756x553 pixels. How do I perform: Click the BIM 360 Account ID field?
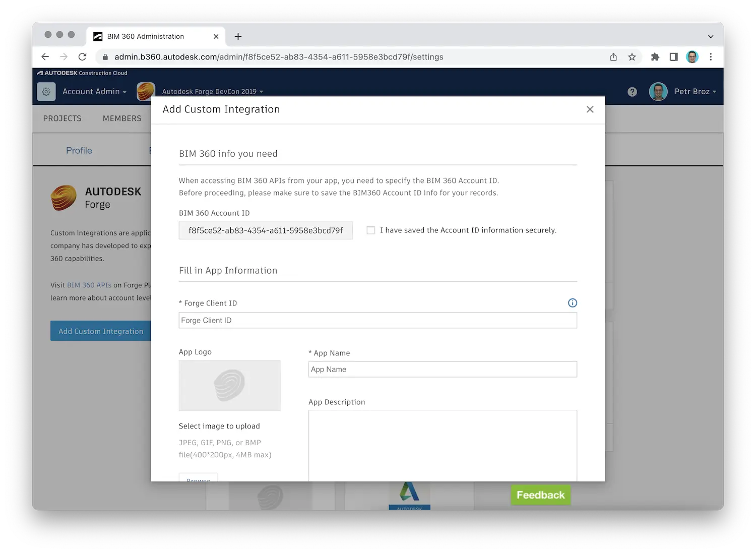[x=266, y=230]
